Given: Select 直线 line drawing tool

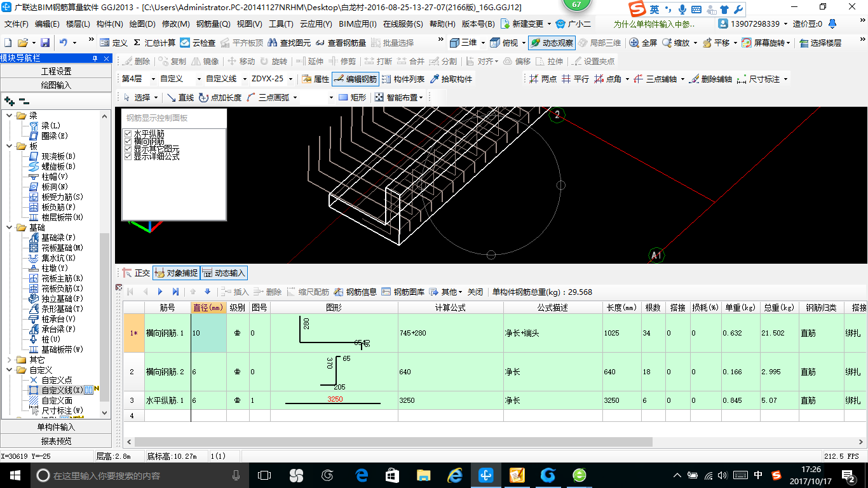Looking at the screenshot, I should tap(180, 97).
